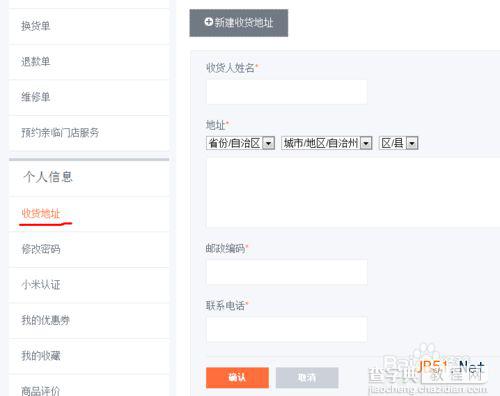Screen dimensions: 500x396
Task: Click the plus icon in 新建收货地址
Action: (x=209, y=22)
